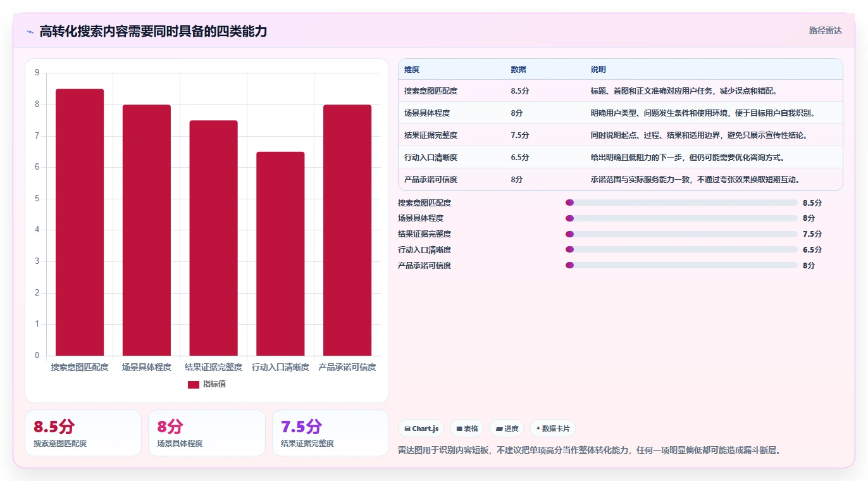Click the 表格 chip
This screenshot has width=868, height=481.
point(467,428)
